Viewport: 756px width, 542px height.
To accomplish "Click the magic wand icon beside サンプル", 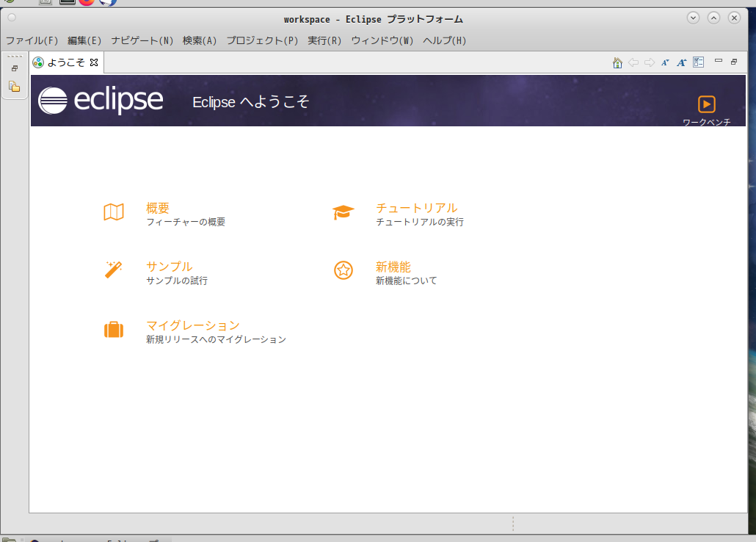I will coord(114,270).
